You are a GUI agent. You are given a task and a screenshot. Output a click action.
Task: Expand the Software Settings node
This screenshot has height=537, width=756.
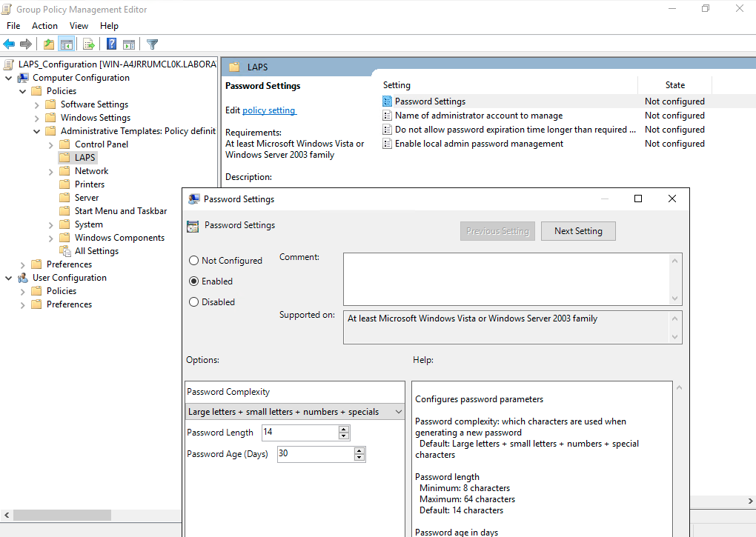[x=36, y=104]
